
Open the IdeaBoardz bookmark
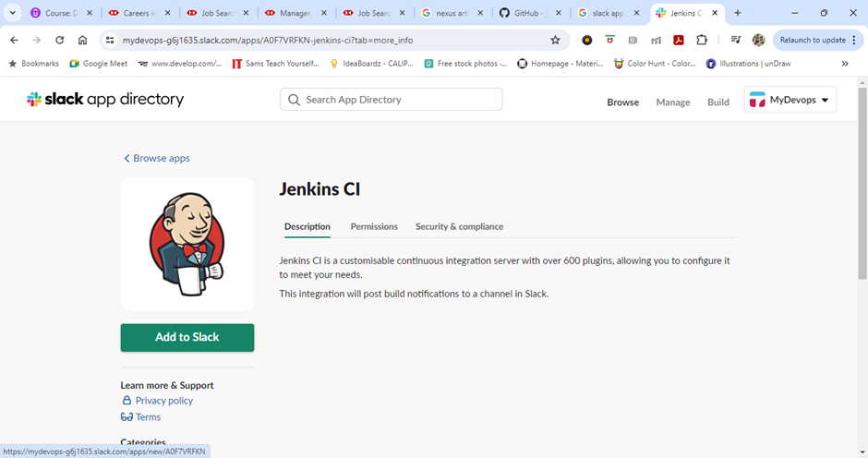click(372, 64)
